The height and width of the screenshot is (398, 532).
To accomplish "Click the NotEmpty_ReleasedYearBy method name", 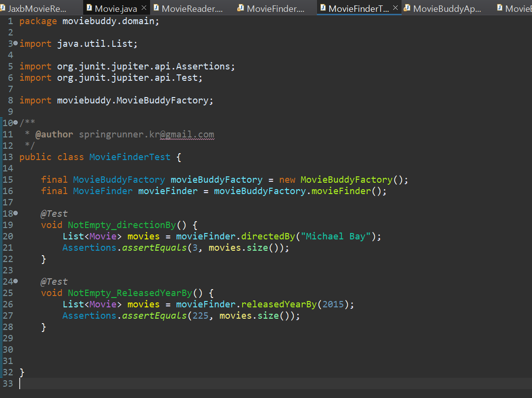I will tap(130, 293).
